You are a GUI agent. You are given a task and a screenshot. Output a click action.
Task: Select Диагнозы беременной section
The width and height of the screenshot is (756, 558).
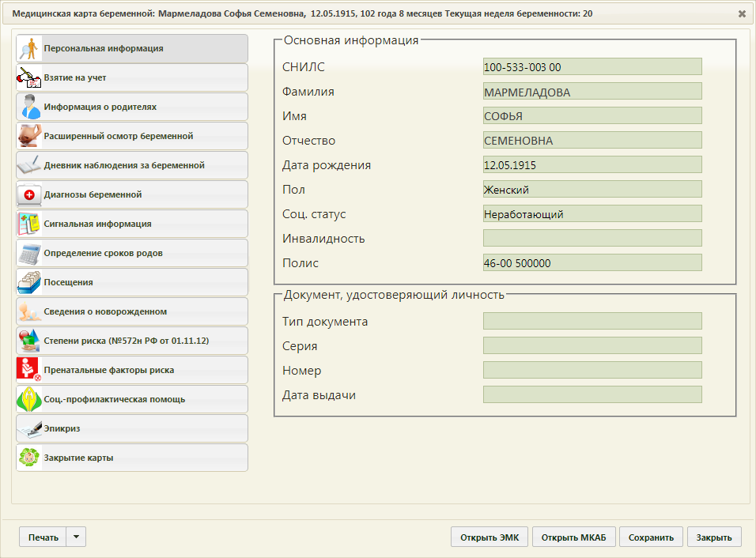coord(132,194)
